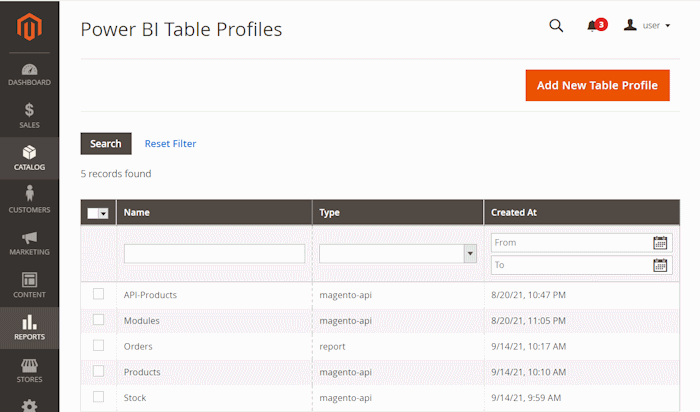The height and width of the screenshot is (412, 700).
Task: Click the Reset Filter link
Action: (x=170, y=144)
